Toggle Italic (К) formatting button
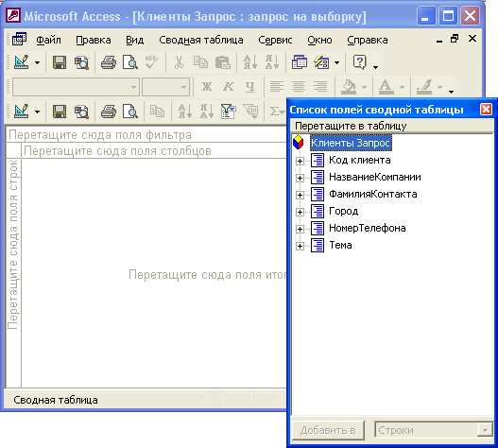The width and height of the screenshot is (498, 448). click(x=229, y=86)
